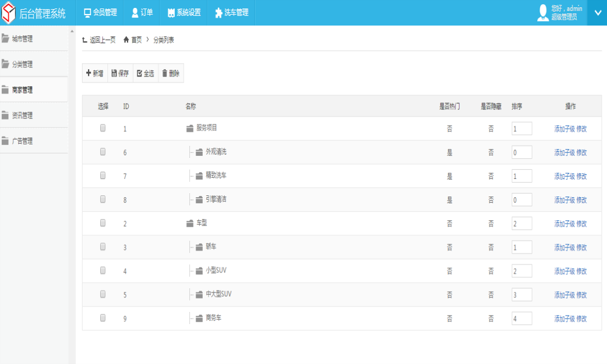Image resolution: width=607 pixels, height=364 pixels.
Task: Click 添加子级 for 小型SUV row
Action: [565, 271]
